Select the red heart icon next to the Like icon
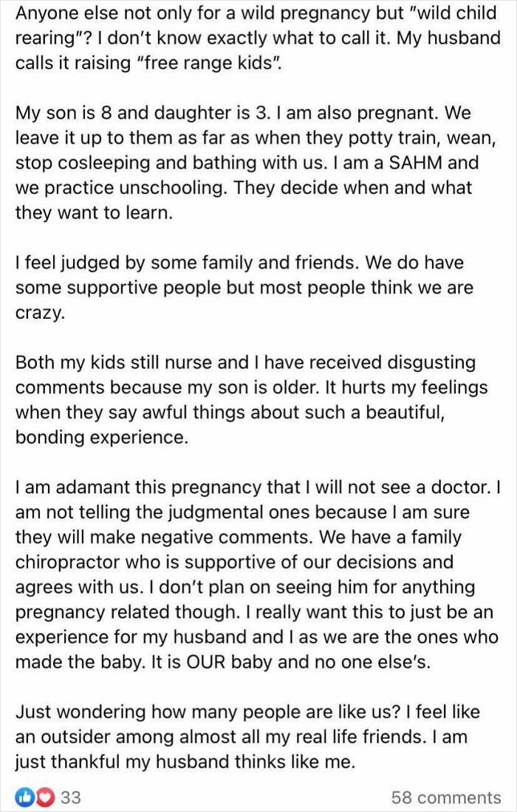The height and width of the screenshot is (812, 517). (45, 795)
